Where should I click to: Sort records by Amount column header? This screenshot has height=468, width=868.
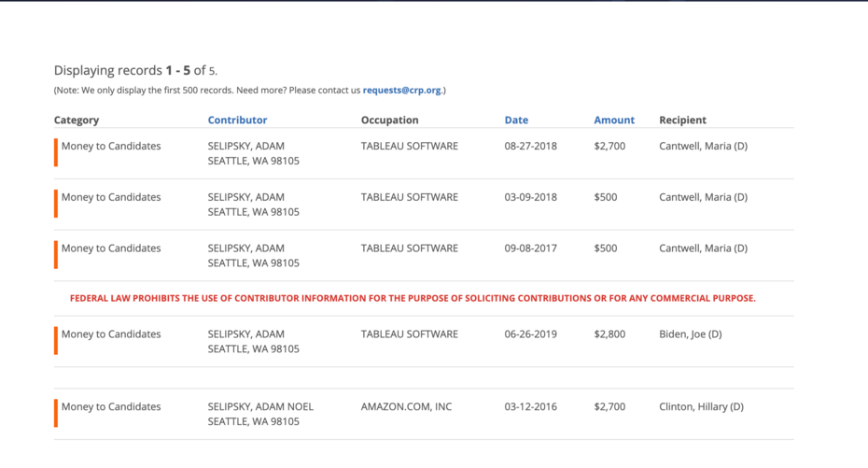pos(614,121)
